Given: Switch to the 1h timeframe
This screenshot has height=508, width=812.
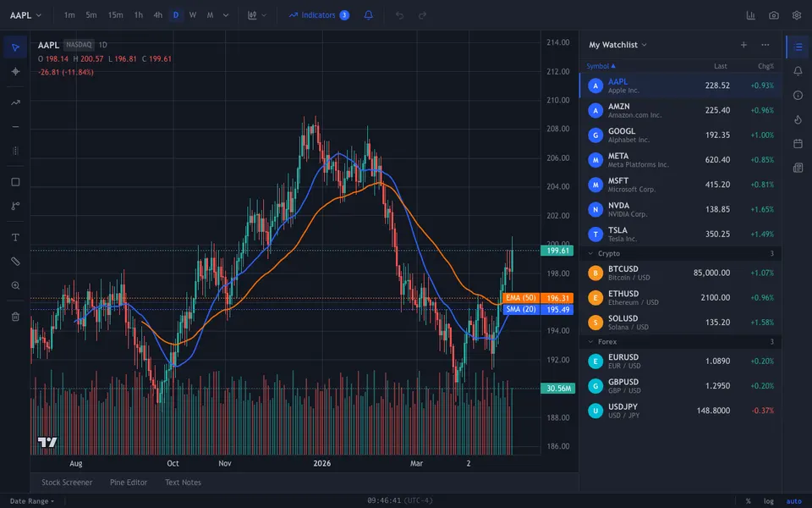Looking at the screenshot, I should (138, 15).
